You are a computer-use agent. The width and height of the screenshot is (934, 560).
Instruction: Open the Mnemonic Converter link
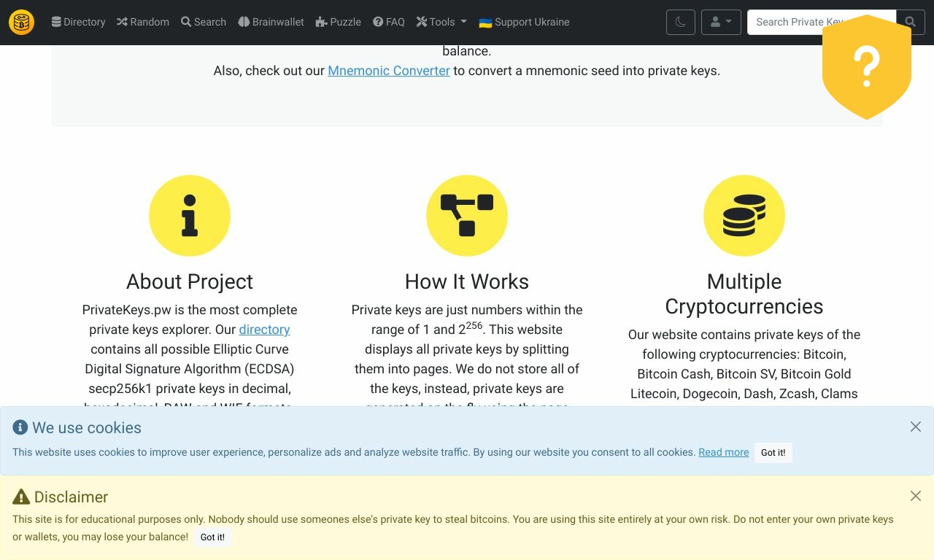(389, 71)
